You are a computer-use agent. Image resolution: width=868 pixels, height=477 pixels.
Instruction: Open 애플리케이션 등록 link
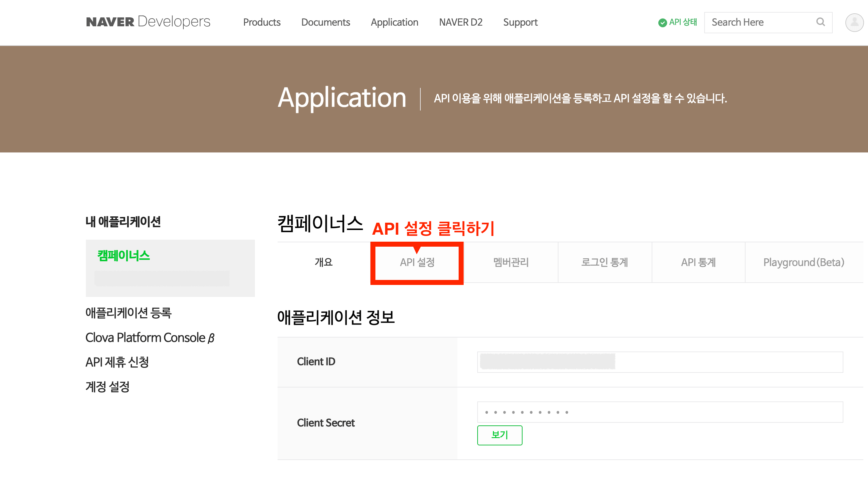click(x=128, y=313)
